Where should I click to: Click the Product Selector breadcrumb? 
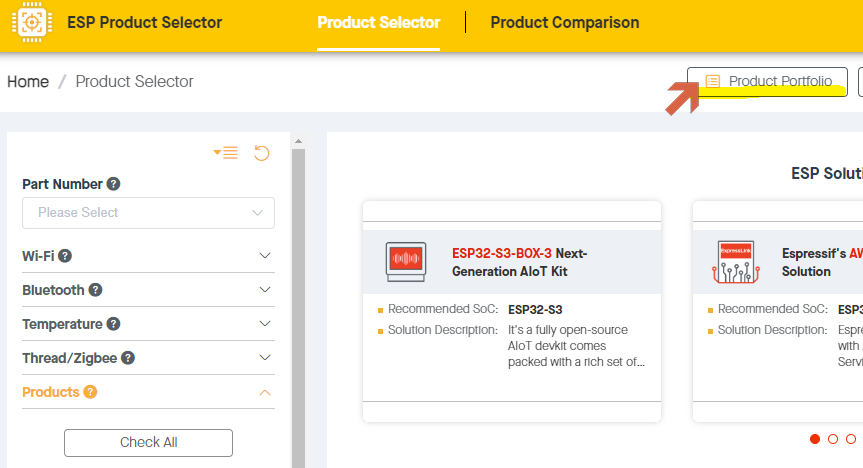(134, 81)
